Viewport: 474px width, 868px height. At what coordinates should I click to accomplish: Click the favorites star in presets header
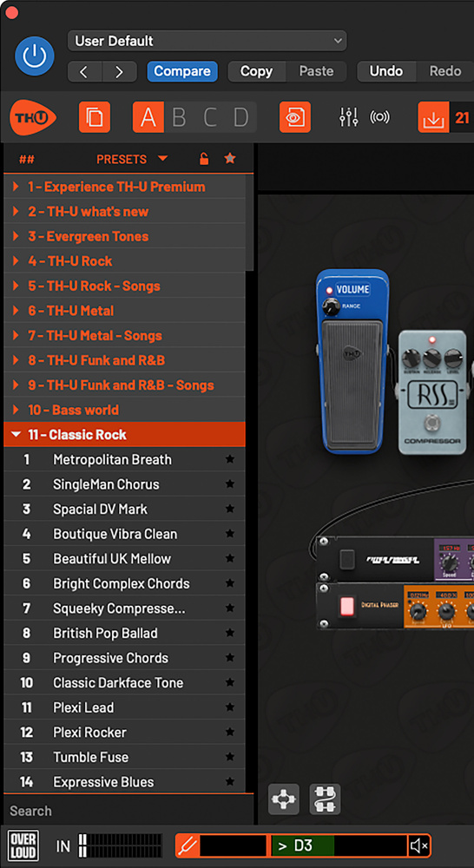tap(230, 158)
